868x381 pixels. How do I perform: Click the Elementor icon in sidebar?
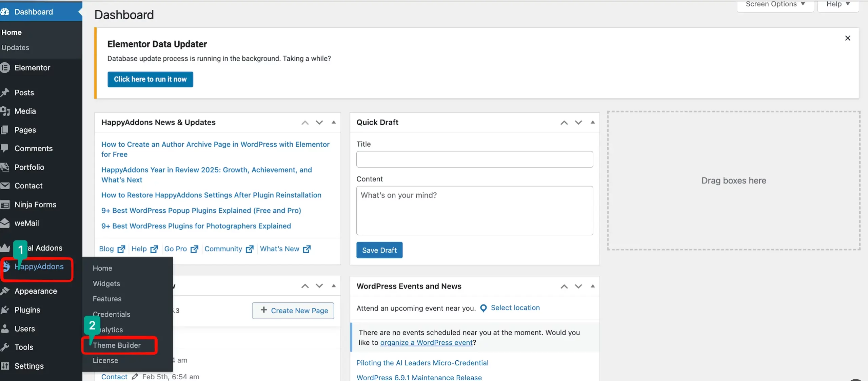point(5,68)
